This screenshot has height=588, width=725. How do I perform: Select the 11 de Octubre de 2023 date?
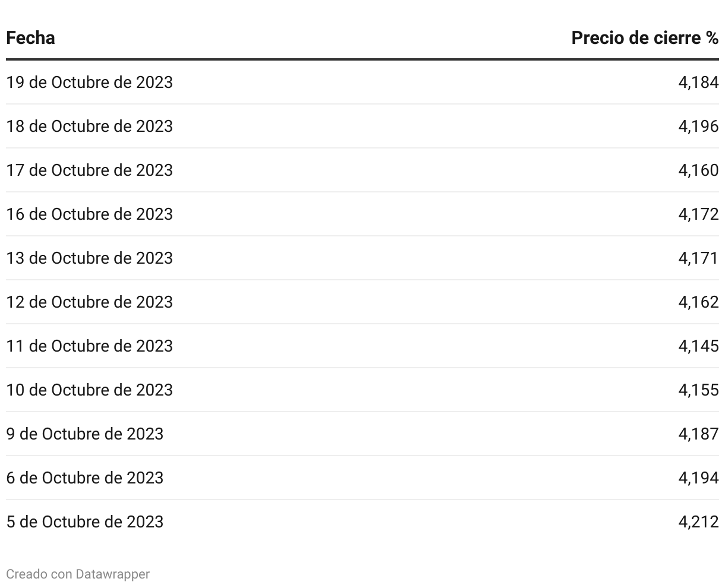pos(89,346)
